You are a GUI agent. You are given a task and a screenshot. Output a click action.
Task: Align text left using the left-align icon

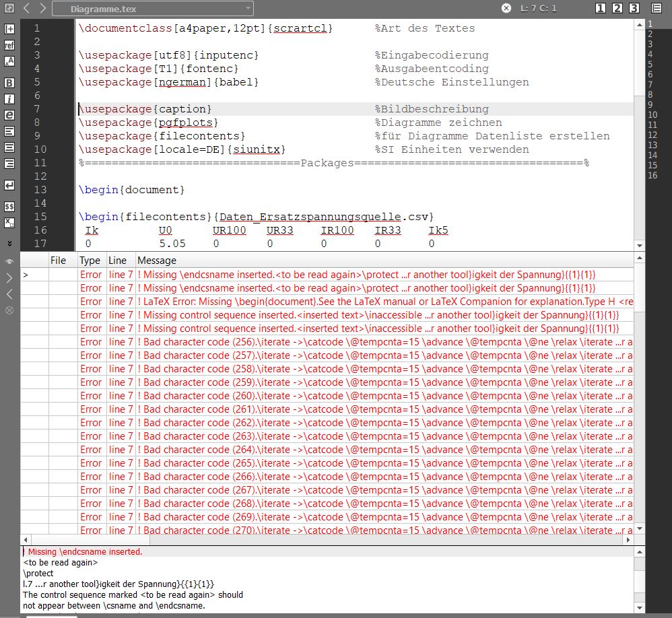pyautogui.click(x=9, y=131)
